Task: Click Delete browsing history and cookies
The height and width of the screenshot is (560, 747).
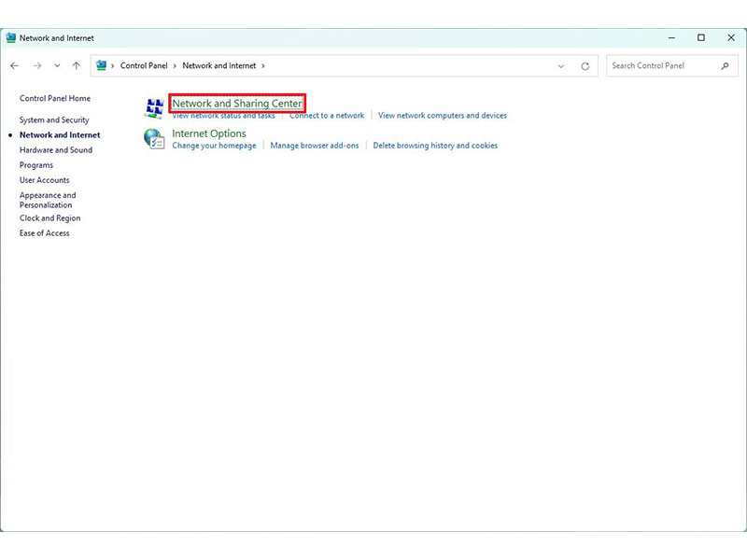Action: pos(435,146)
